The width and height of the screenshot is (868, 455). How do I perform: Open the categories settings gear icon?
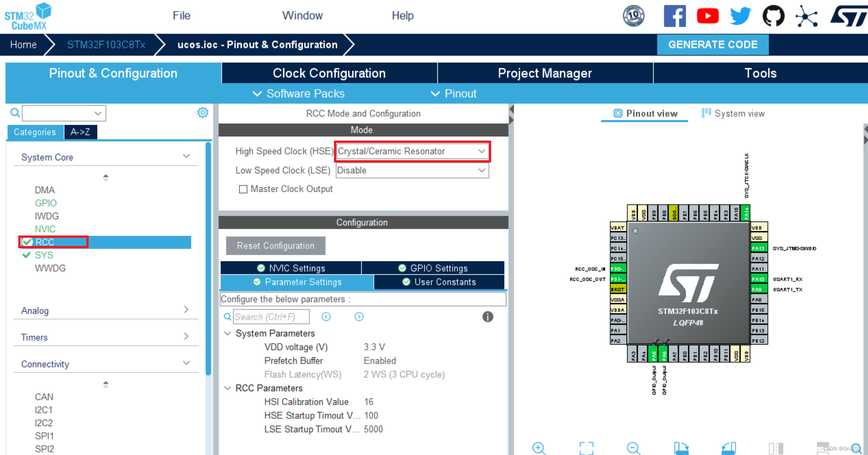[x=202, y=112]
